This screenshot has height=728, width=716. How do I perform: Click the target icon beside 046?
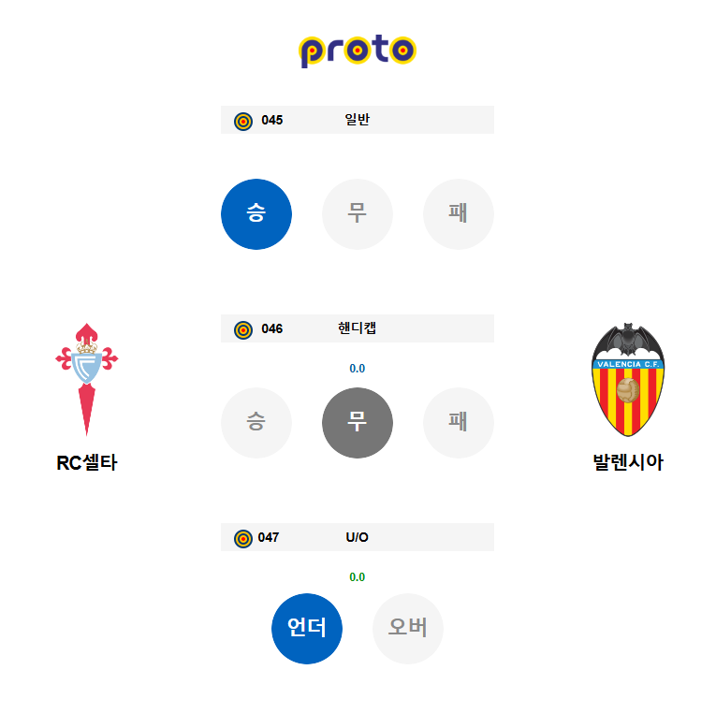(x=242, y=330)
